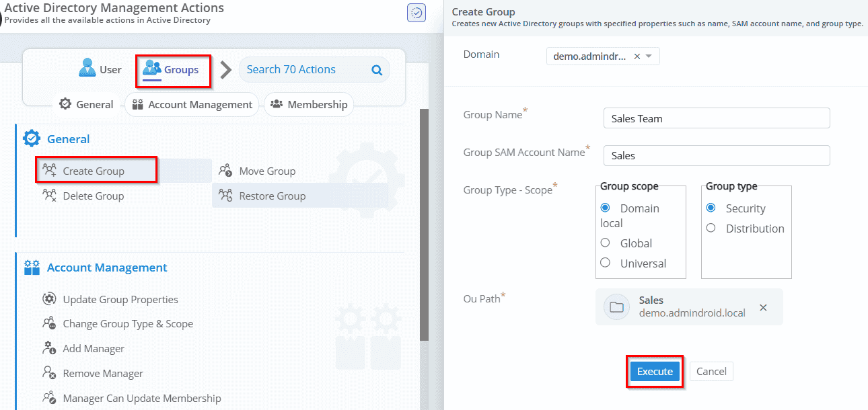Select Distribution as the group type
This screenshot has height=410, width=868.
coord(711,229)
